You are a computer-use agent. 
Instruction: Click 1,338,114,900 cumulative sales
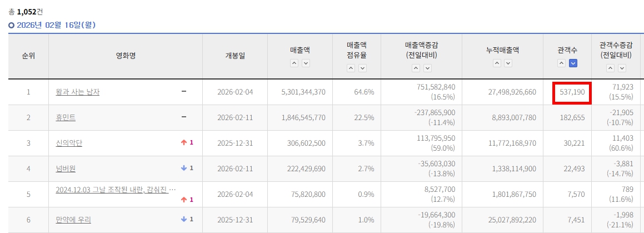click(x=514, y=168)
